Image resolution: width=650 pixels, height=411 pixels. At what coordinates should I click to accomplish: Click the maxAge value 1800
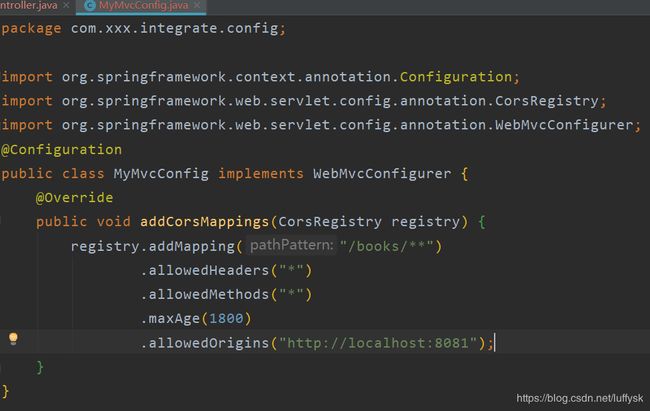[x=226, y=319]
